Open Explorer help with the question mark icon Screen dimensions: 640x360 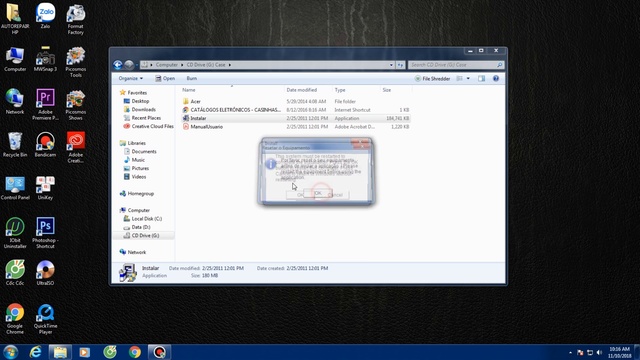click(496, 78)
